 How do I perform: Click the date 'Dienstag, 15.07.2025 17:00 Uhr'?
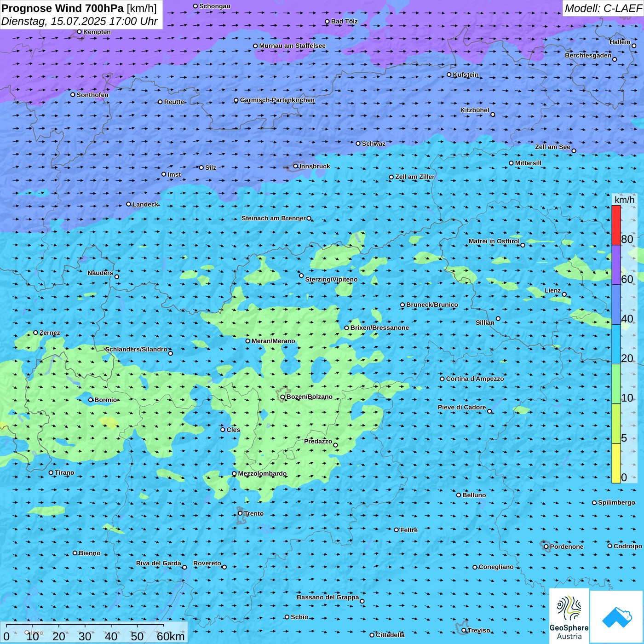coord(80,21)
